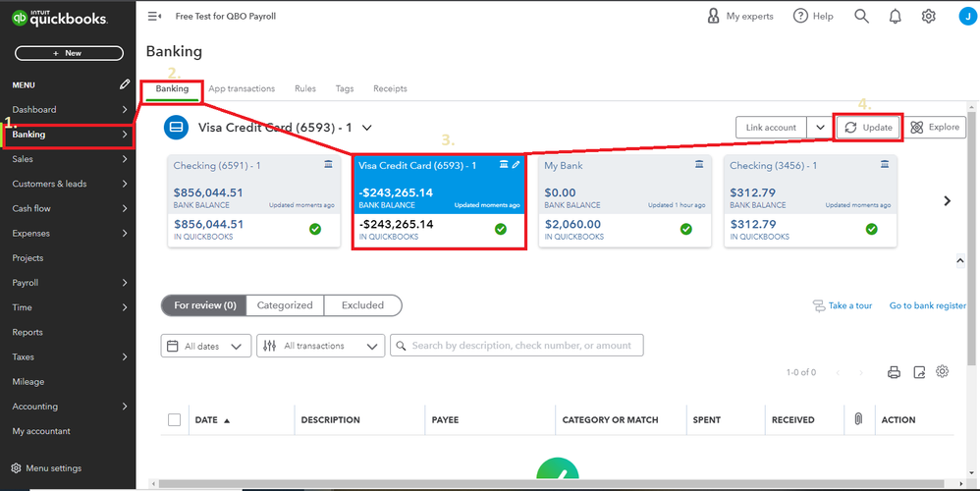Open the All transactions filter
This screenshot has width=980, height=491.
(321, 346)
